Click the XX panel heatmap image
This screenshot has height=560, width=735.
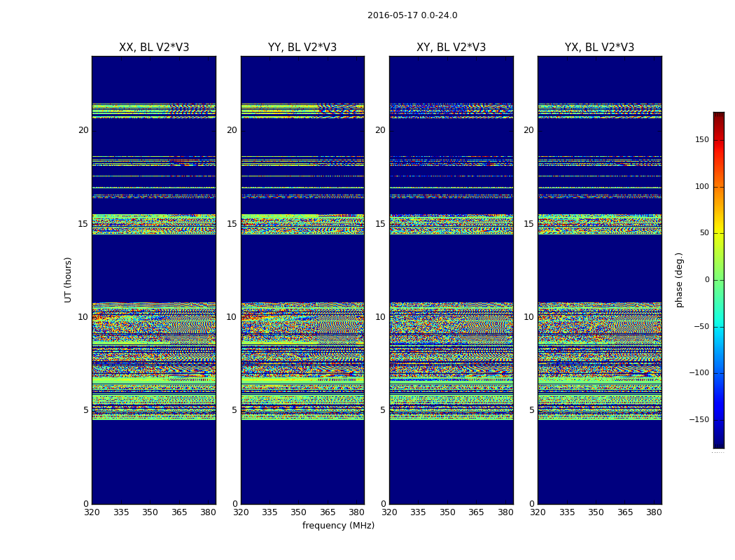(x=154, y=280)
